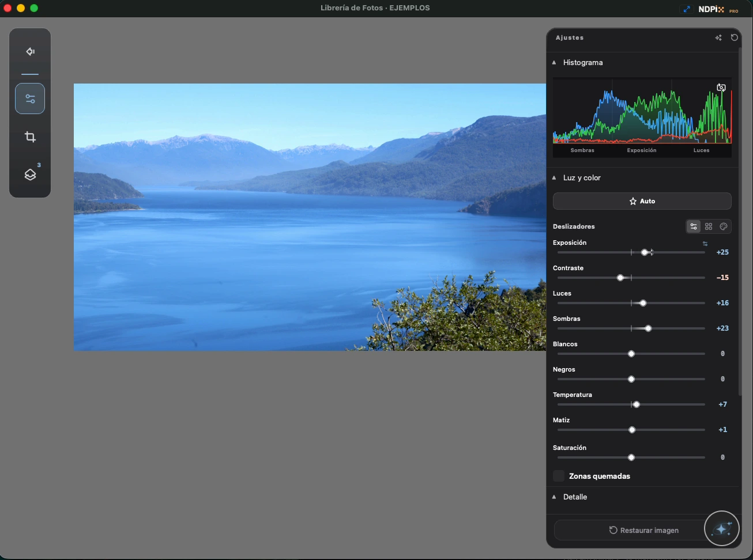Select the adjustments sliders tool in sidebar

click(x=30, y=99)
